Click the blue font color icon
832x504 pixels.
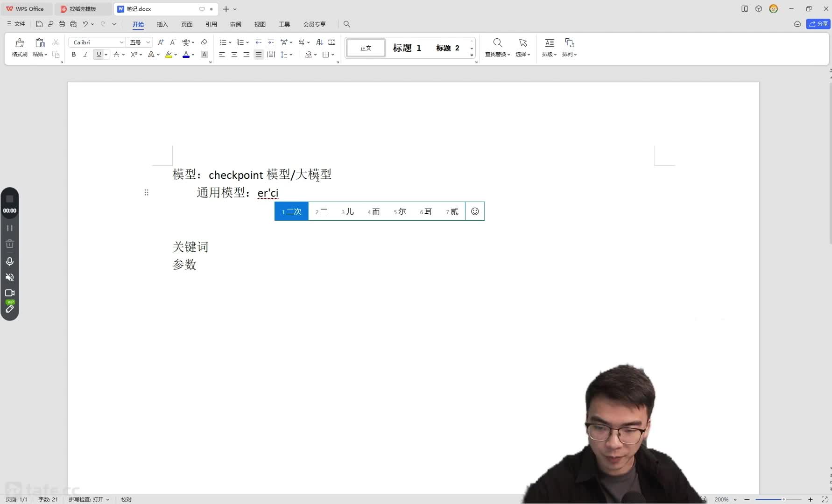186,55
